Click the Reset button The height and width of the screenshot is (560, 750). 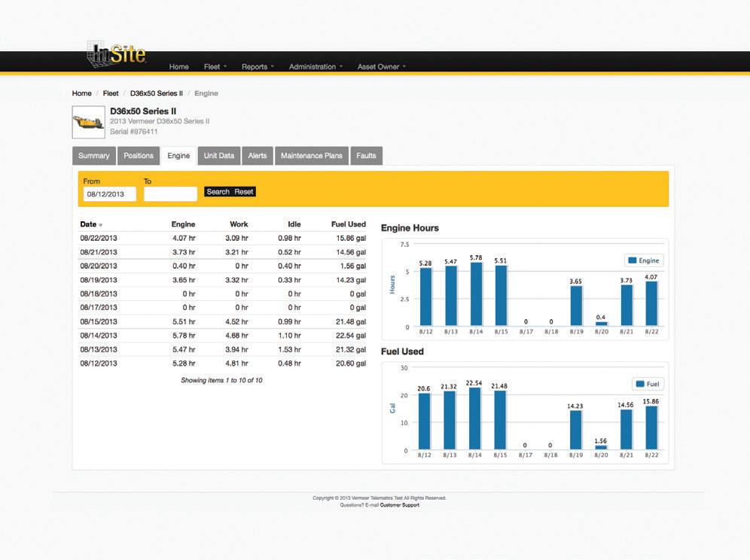click(244, 192)
